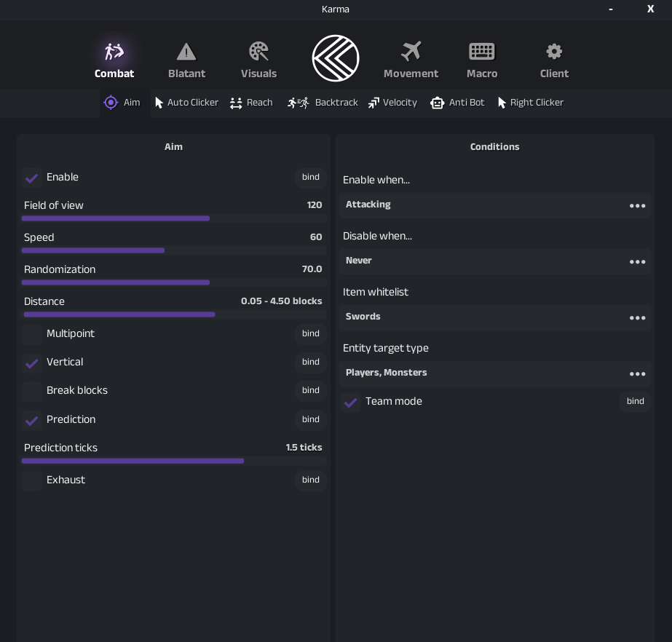Screen dimensions: 672x642
Task: Switch to the Backtrack tab
Action: (323, 103)
